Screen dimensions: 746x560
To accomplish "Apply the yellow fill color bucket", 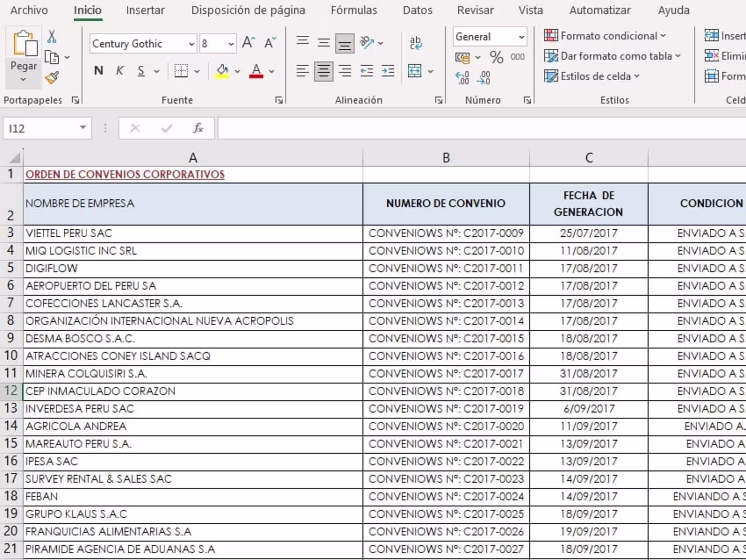I will click(222, 71).
